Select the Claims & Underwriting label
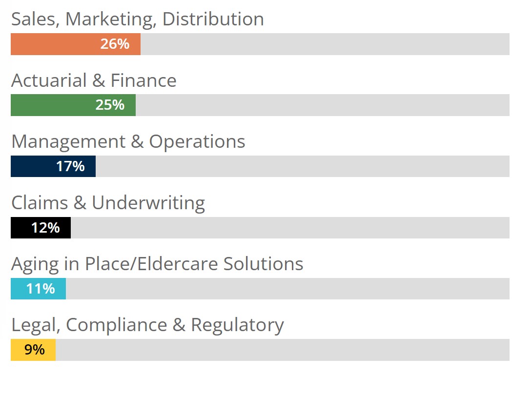 click(108, 203)
